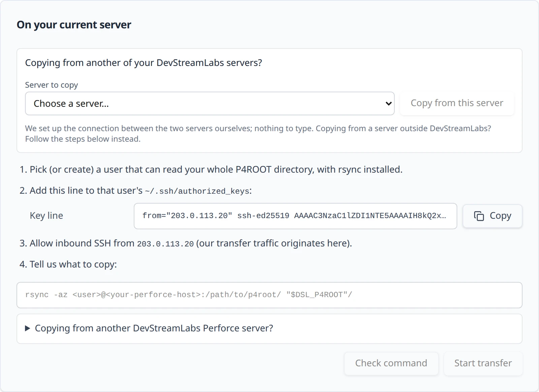This screenshot has width=539, height=392.
Task: Click the step 1 'Pick (or create) a user' text
Action: click(x=211, y=169)
